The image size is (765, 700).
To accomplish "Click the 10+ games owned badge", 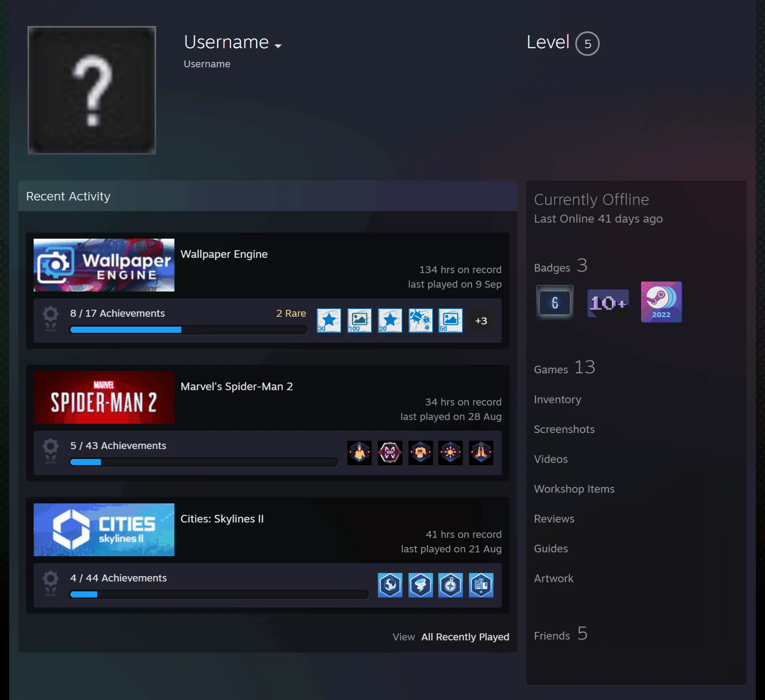I will pyautogui.click(x=608, y=303).
